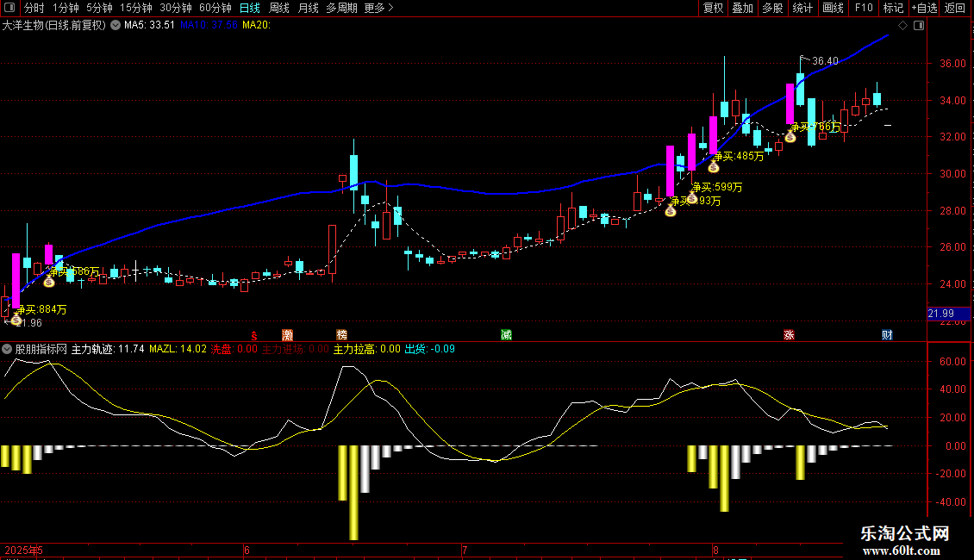This screenshot has height=560, width=974.
Task: Open the 统计 statistics tool
Action: point(802,8)
